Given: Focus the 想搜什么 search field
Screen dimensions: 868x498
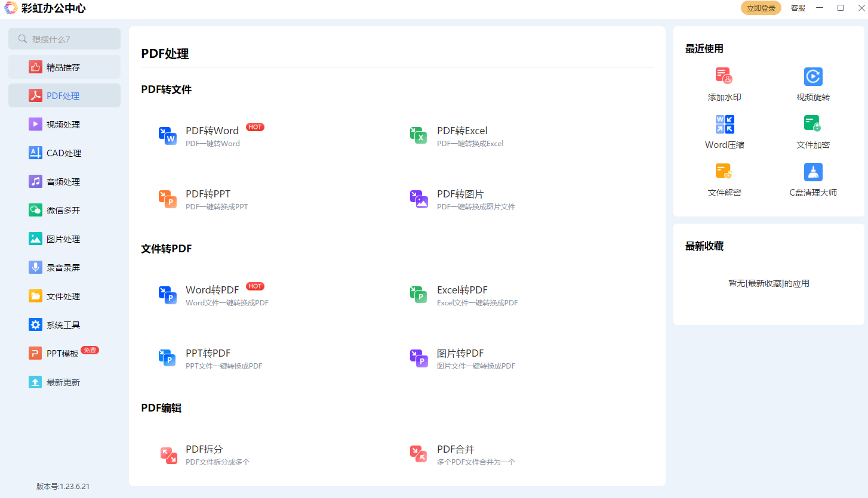Looking at the screenshot, I should 64,39.
